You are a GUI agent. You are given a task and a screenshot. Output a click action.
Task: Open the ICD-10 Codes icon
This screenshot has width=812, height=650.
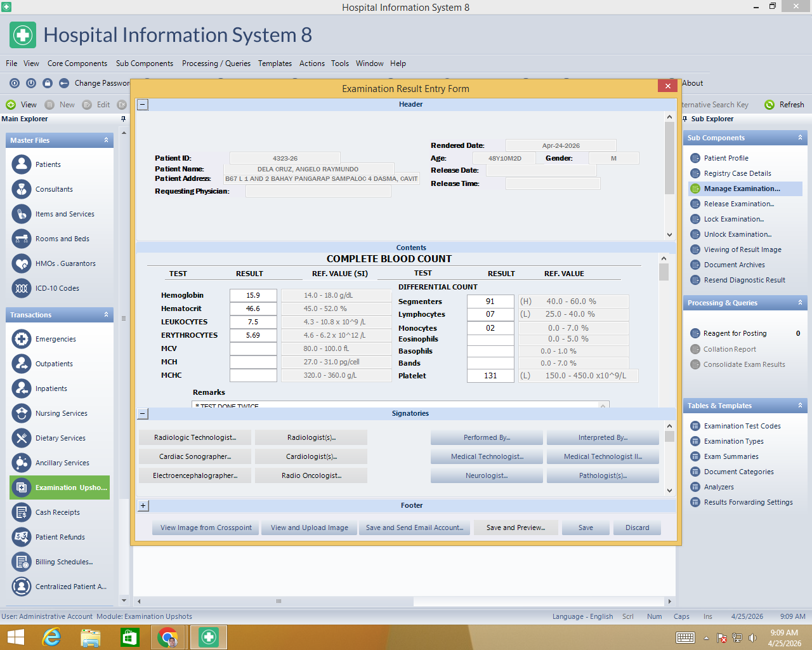tap(22, 288)
